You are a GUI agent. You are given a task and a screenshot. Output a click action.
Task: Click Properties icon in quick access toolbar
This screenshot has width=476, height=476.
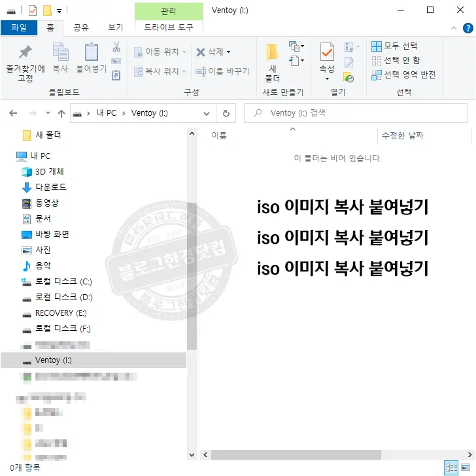coord(33,10)
